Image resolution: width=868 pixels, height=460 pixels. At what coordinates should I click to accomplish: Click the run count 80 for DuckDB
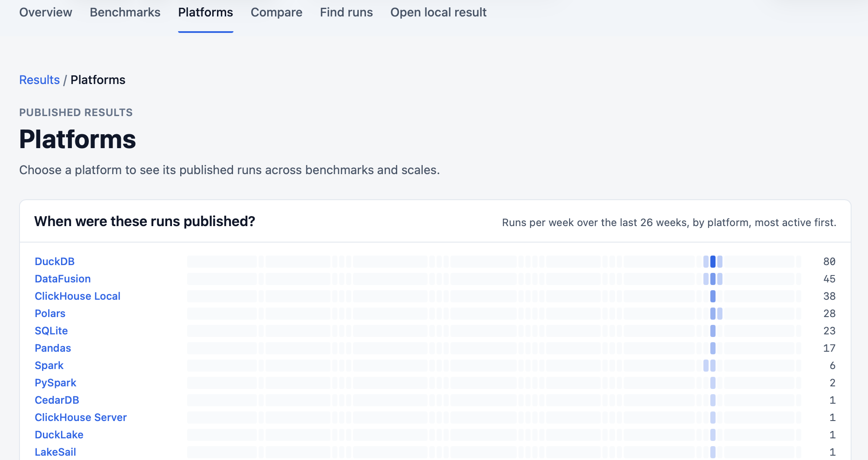click(829, 262)
